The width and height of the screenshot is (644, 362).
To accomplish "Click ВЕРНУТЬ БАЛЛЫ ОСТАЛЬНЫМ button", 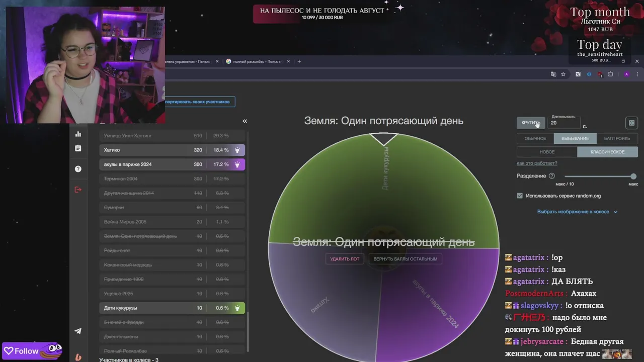I will pos(406,259).
